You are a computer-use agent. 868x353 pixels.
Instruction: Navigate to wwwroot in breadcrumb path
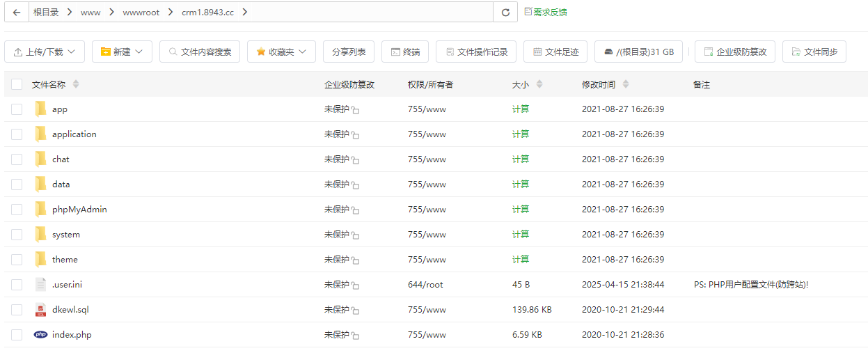pyautogui.click(x=140, y=13)
